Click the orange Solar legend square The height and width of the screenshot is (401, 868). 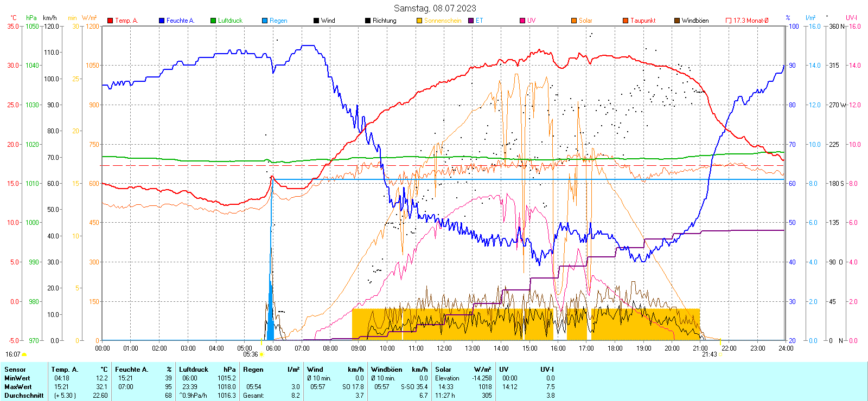[x=574, y=21]
